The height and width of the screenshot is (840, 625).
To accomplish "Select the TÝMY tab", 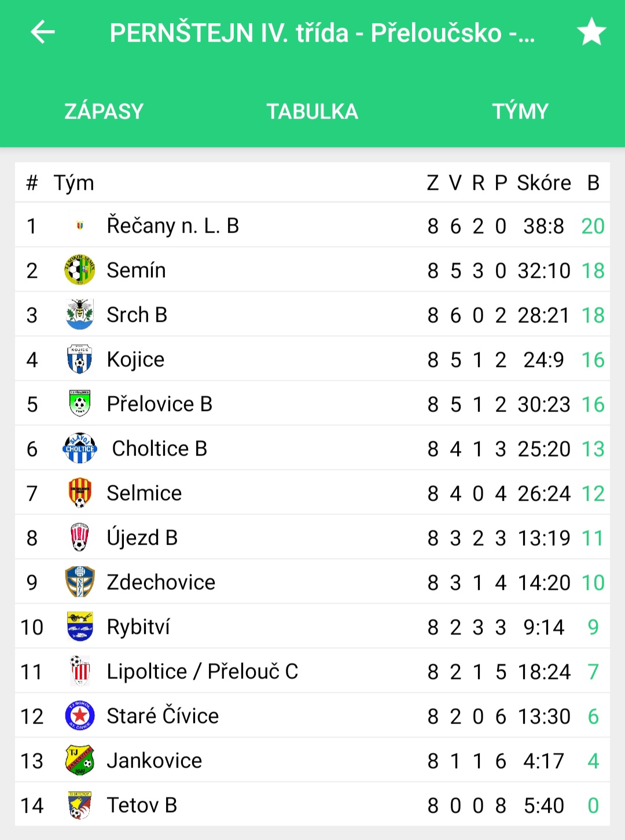I will point(521,111).
